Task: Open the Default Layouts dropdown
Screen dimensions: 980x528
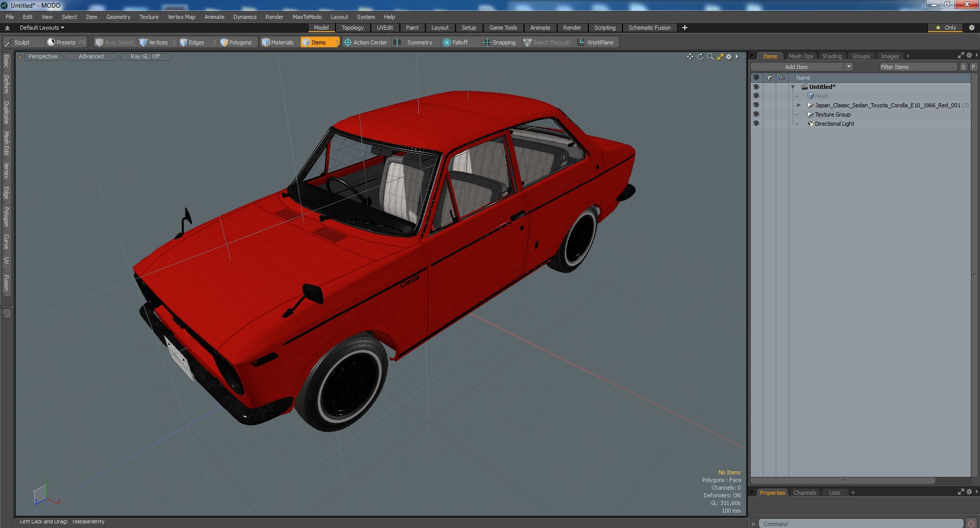Action: tap(42, 28)
